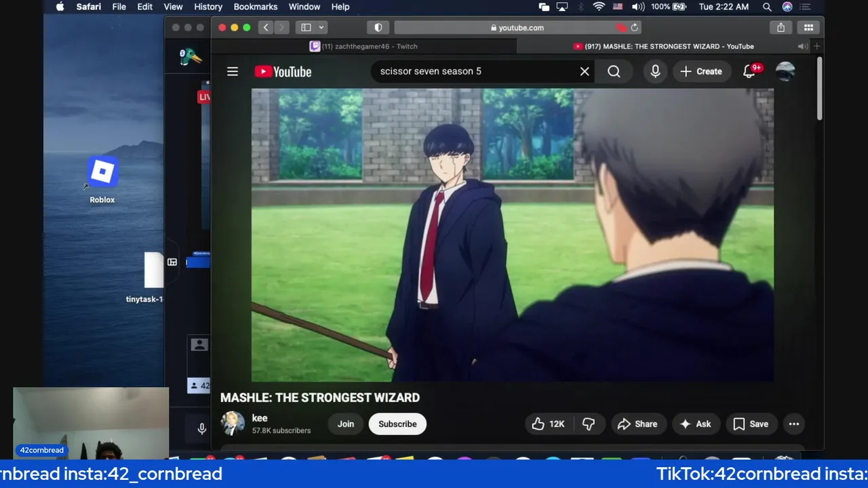868x488 pixels.
Task: Toggle the Safari sidebar
Action: (306, 28)
